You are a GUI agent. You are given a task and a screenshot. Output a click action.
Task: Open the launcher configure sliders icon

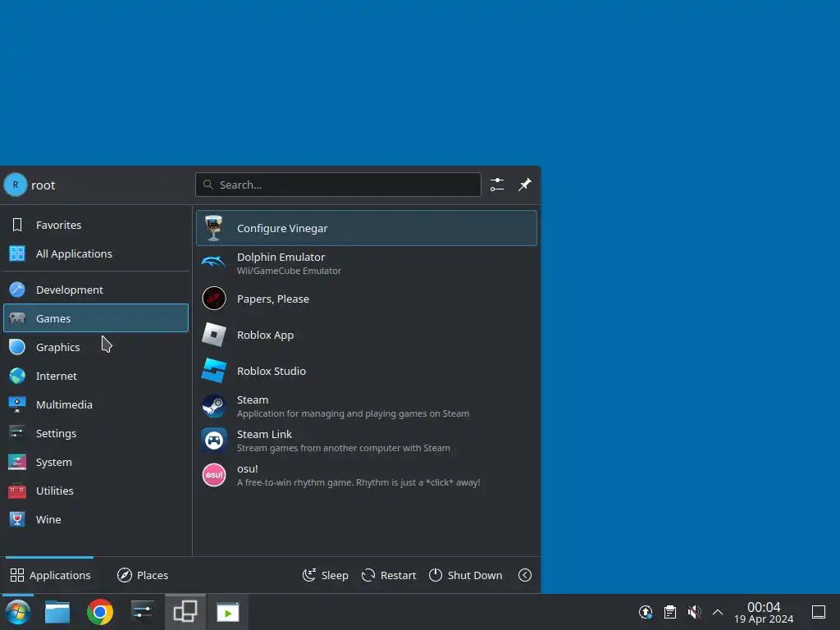[x=497, y=185]
